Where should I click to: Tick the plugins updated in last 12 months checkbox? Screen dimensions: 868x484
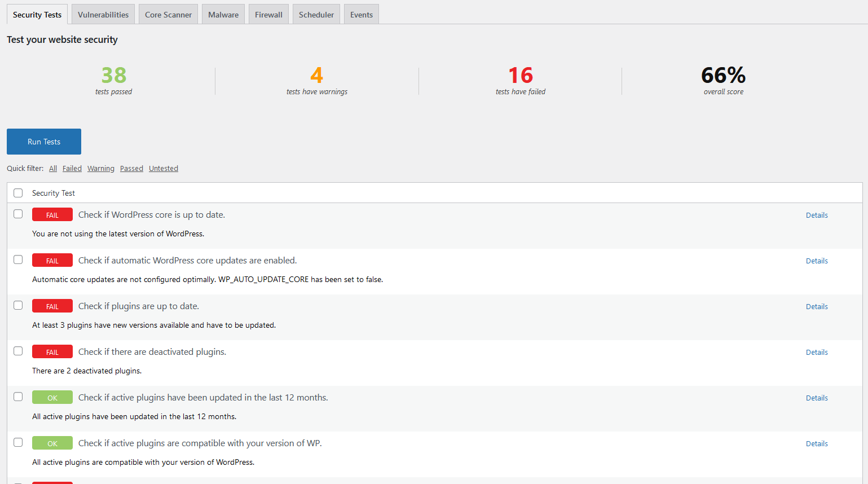[18, 397]
